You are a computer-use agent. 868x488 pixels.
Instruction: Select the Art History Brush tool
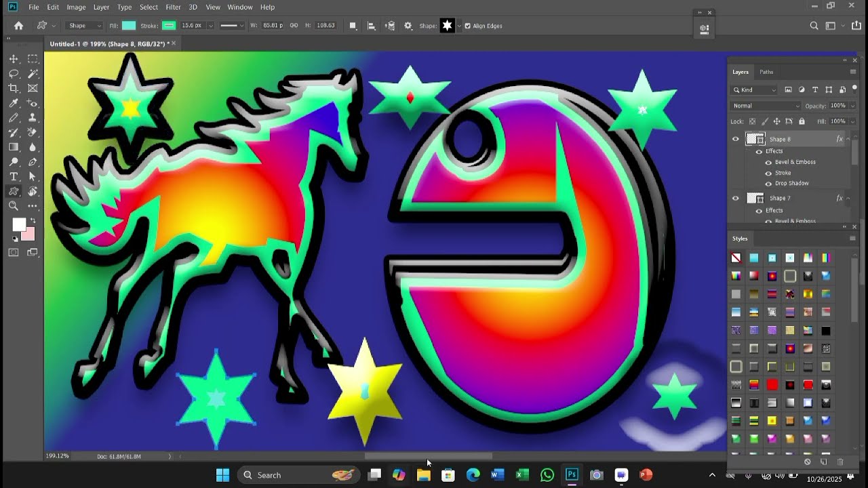click(x=14, y=132)
